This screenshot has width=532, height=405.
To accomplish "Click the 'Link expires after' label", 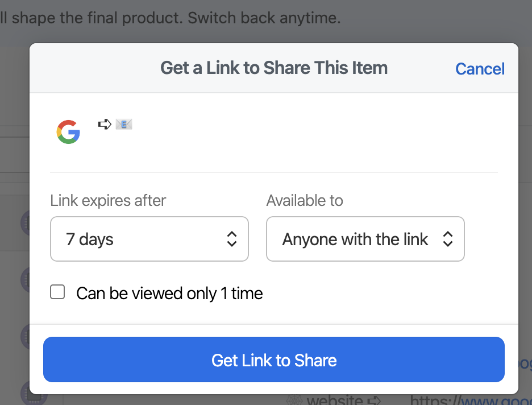I will [x=108, y=201].
